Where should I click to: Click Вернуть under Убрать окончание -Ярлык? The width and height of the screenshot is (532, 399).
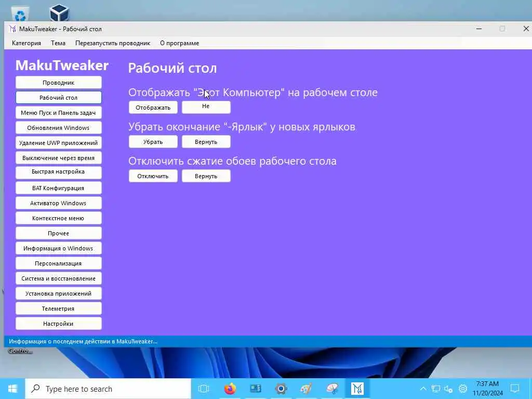[x=206, y=142]
